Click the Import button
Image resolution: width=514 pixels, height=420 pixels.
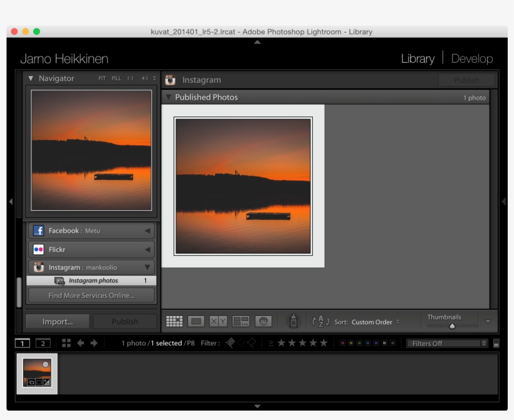pyautogui.click(x=57, y=321)
